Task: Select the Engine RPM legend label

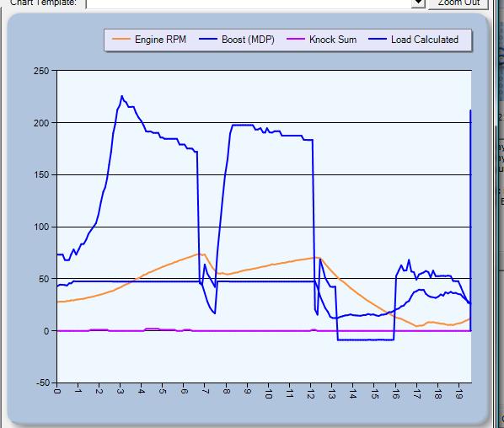Action: pyautogui.click(x=160, y=40)
